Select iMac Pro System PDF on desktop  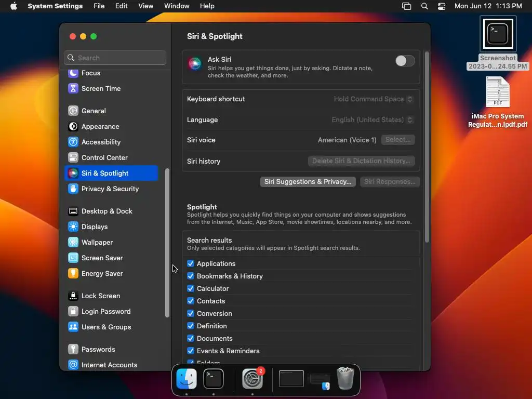point(497,102)
